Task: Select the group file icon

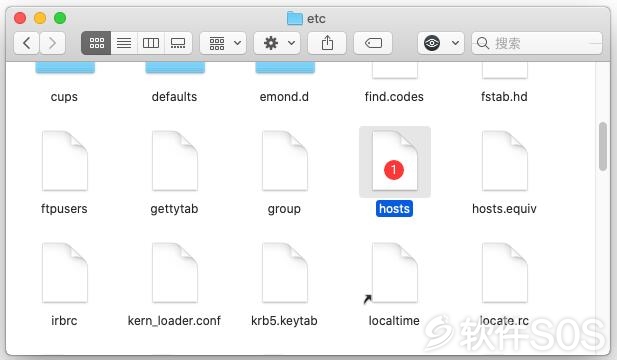Action: (x=285, y=161)
